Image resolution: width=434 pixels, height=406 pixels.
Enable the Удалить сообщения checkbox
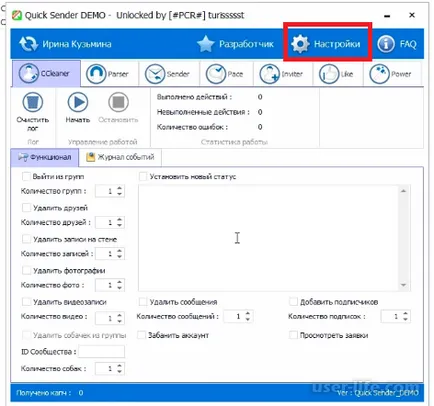[x=143, y=302]
